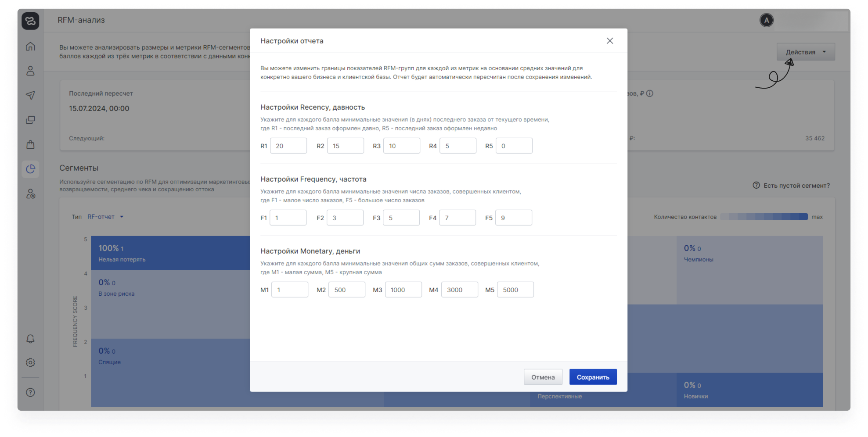Click the F3 field with value 5

click(x=401, y=218)
